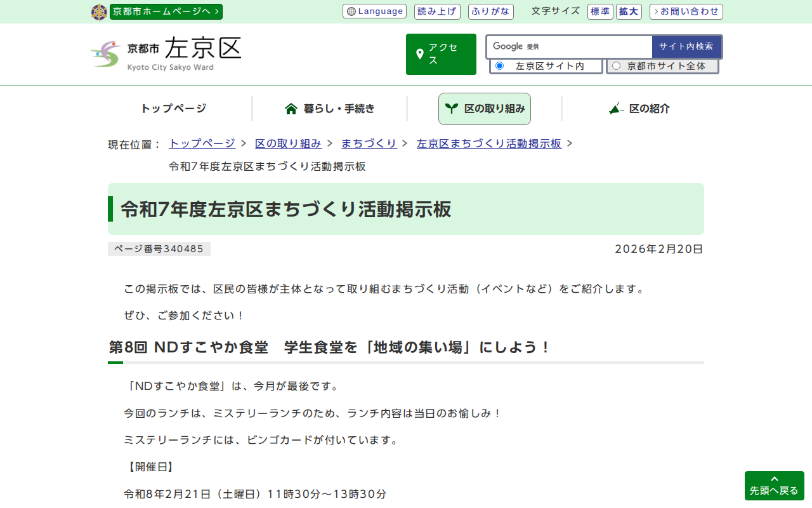Click the event time 令和8年2月21日 text
This screenshot has width=812, height=508.
(255, 494)
